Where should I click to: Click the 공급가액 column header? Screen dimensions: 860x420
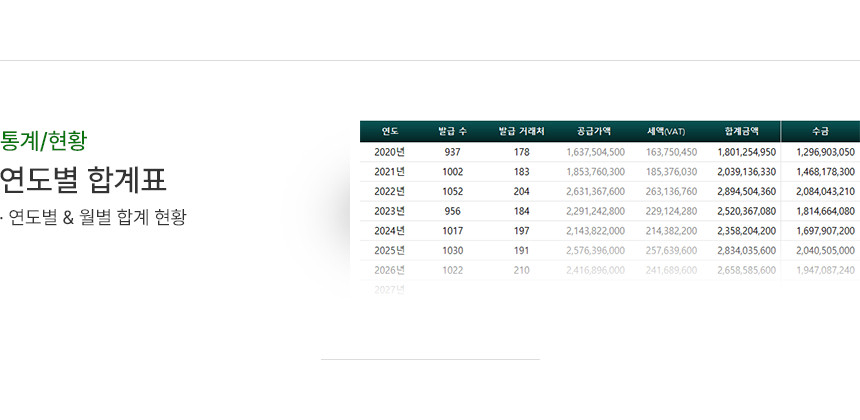tap(595, 131)
